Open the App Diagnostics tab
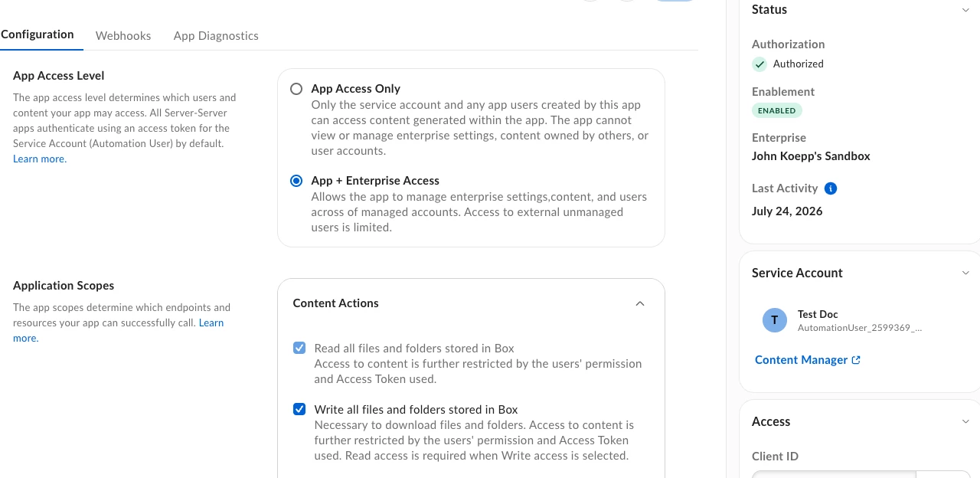This screenshot has width=980, height=478. click(216, 35)
